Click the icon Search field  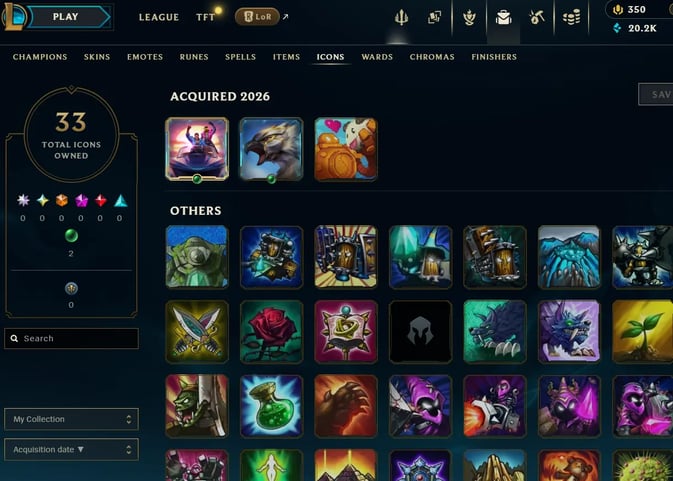[71, 339]
